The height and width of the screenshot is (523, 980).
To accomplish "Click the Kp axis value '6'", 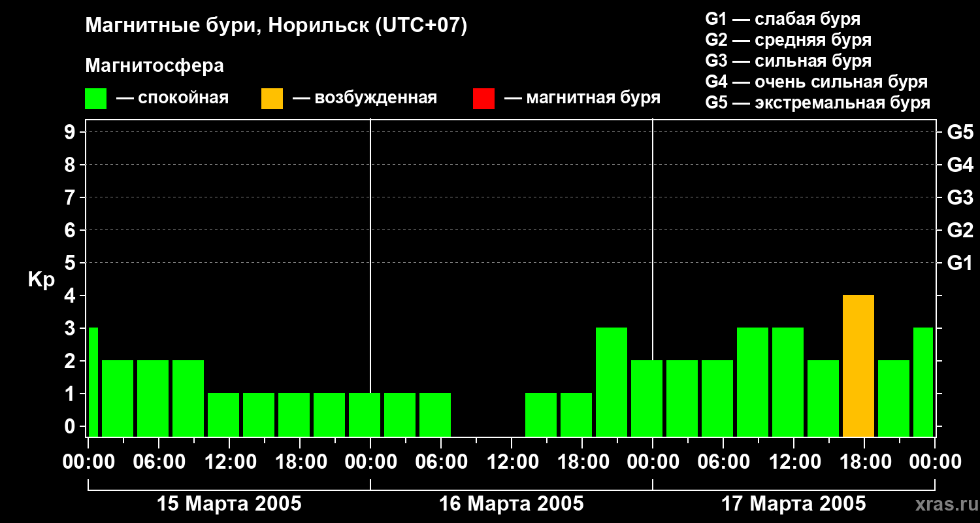I will [71, 230].
